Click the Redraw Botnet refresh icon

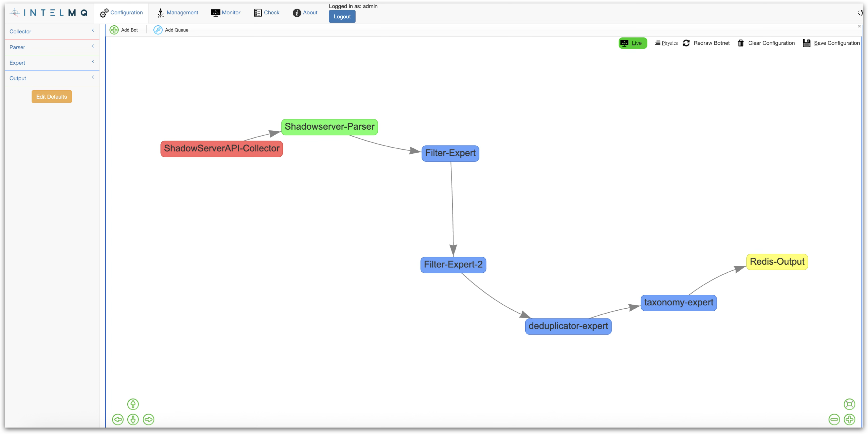point(686,43)
